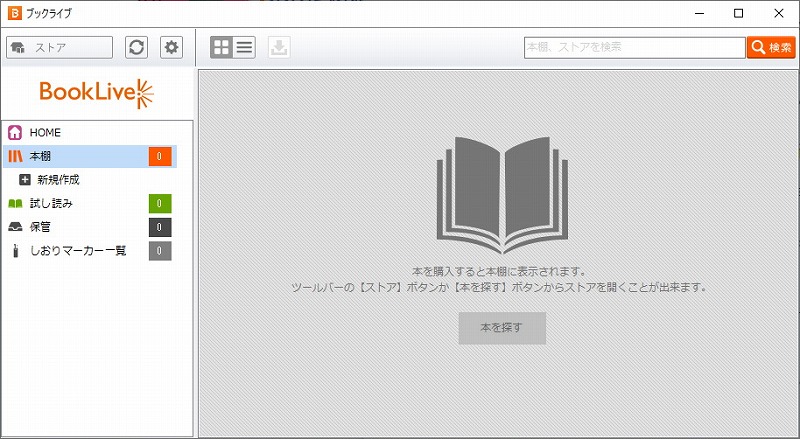Image resolution: width=800 pixels, height=439 pixels.
Task: Switch to grid thumbnail view
Action: 221,47
